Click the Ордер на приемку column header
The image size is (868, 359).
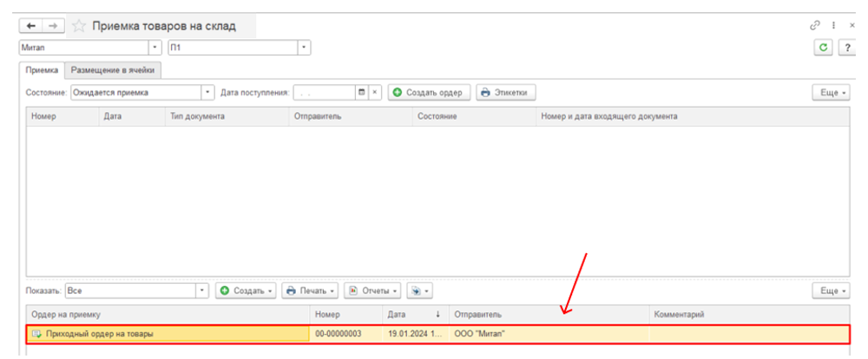[168, 314]
